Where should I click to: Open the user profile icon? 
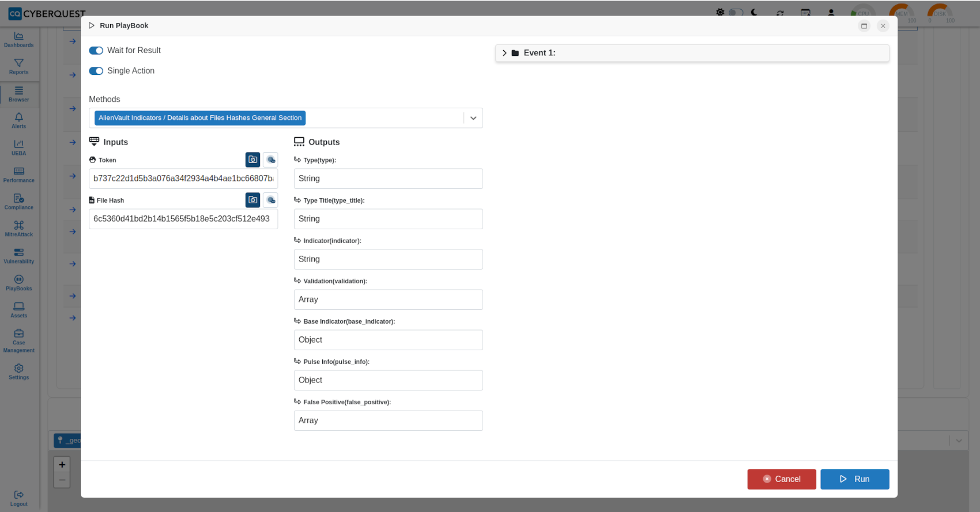pyautogui.click(x=831, y=13)
